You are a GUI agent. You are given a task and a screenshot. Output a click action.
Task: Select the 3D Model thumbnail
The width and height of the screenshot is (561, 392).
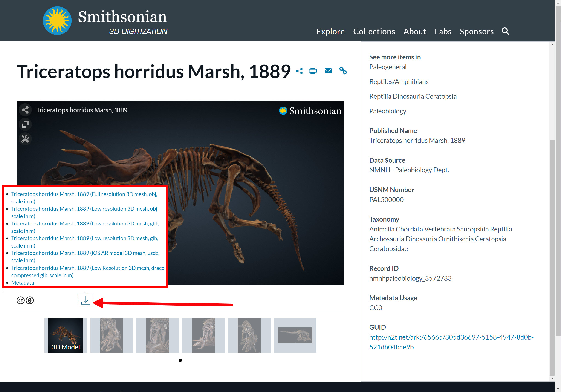point(66,335)
